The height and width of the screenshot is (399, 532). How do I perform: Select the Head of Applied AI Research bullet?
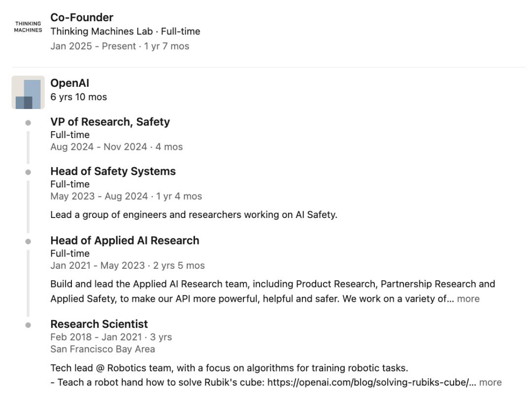pyautogui.click(x=28, y=242)
